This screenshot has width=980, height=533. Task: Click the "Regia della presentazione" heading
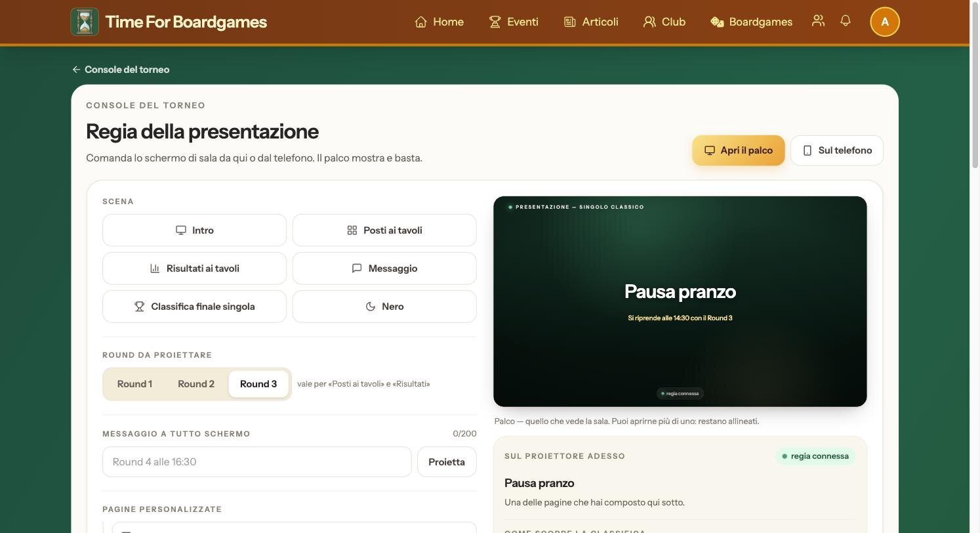(x=202, y=131)
